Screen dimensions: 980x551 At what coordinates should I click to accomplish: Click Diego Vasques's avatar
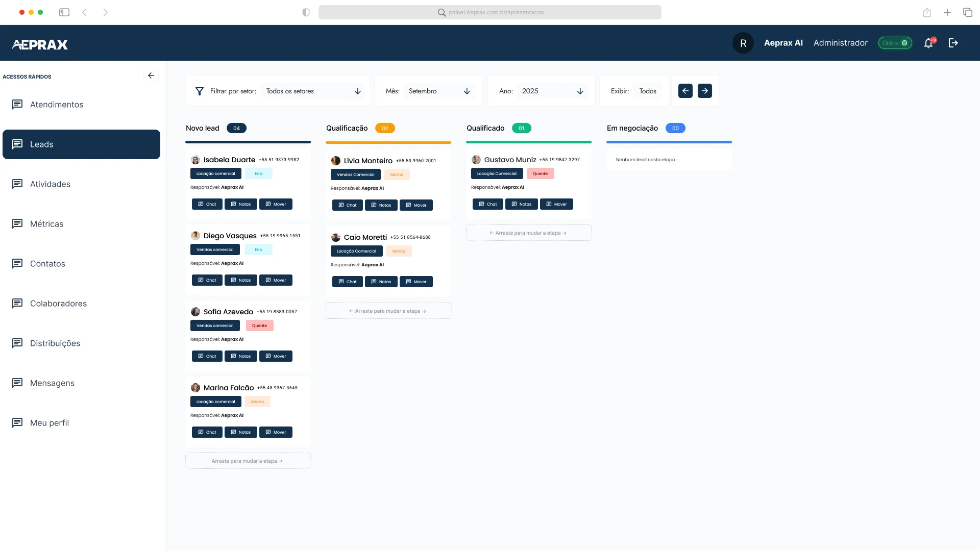point(195,236)
